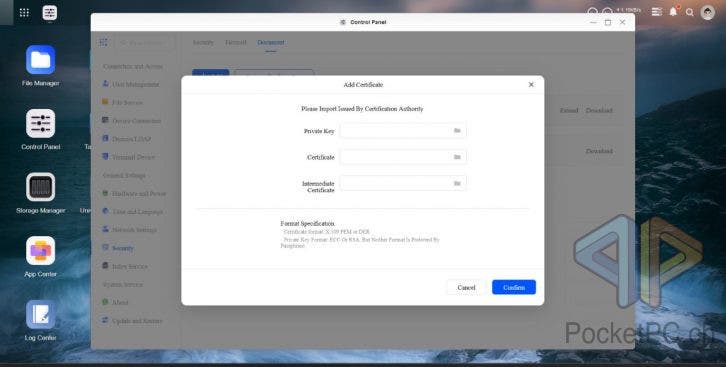Click Download in the row without Extend
This screenshot has height=367, width=726.
[x=599, y=151]
